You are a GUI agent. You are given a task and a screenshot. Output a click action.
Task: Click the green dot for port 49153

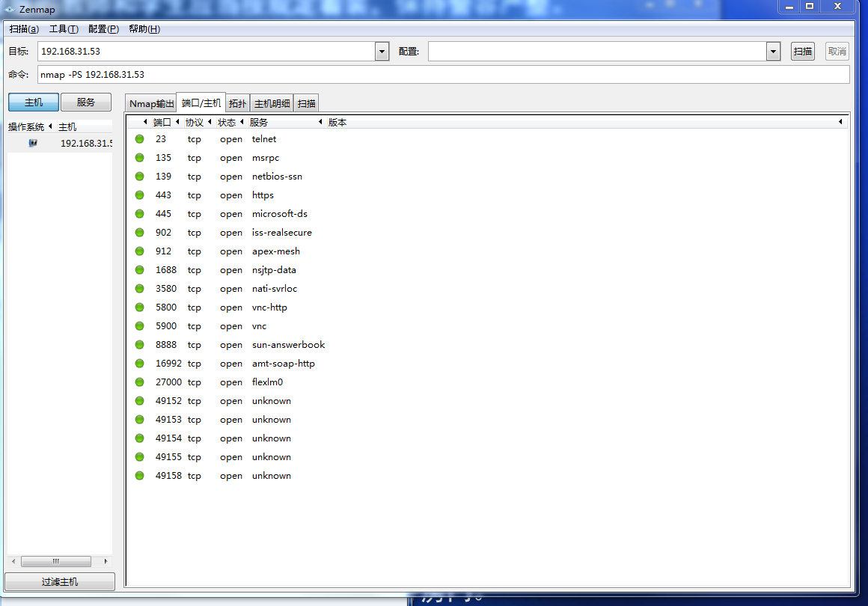(139, 420)
